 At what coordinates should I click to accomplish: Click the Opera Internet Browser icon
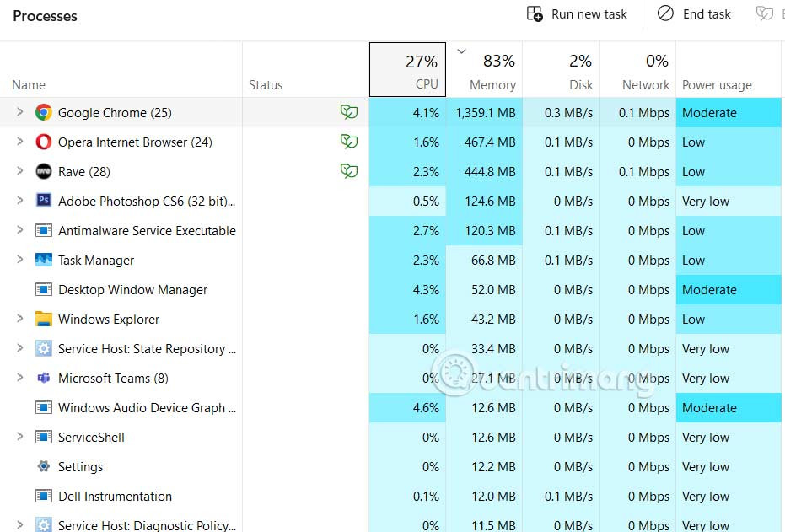tap(43, 142)
